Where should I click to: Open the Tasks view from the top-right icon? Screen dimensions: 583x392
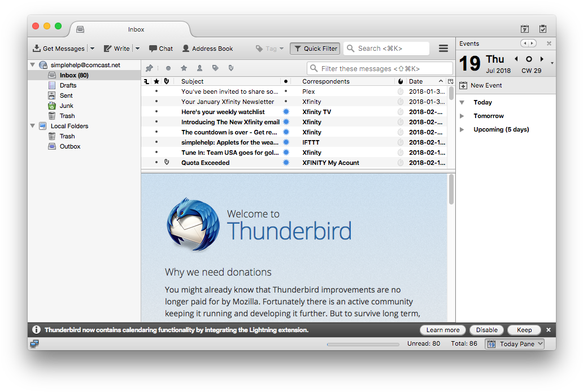543,28
